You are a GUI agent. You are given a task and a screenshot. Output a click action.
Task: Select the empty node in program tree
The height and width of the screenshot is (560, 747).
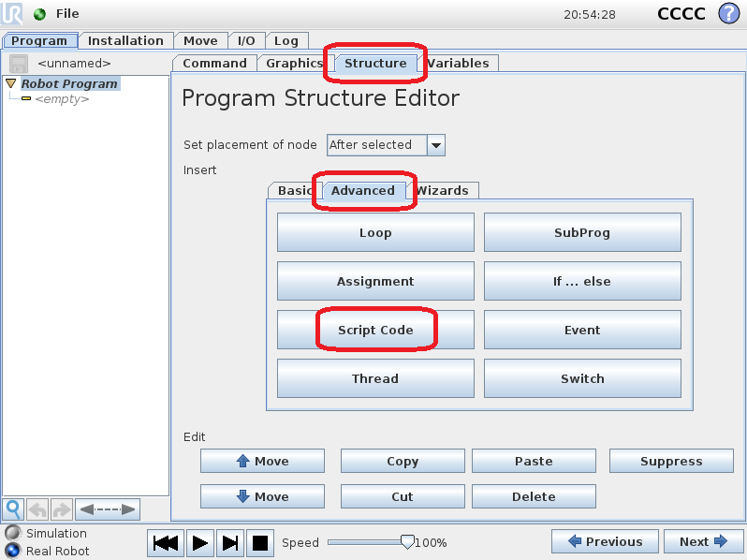[61, 99]
